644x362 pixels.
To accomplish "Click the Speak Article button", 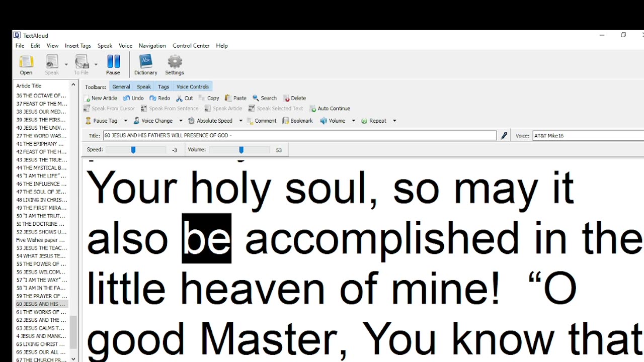I will click(x=223, y=108).
